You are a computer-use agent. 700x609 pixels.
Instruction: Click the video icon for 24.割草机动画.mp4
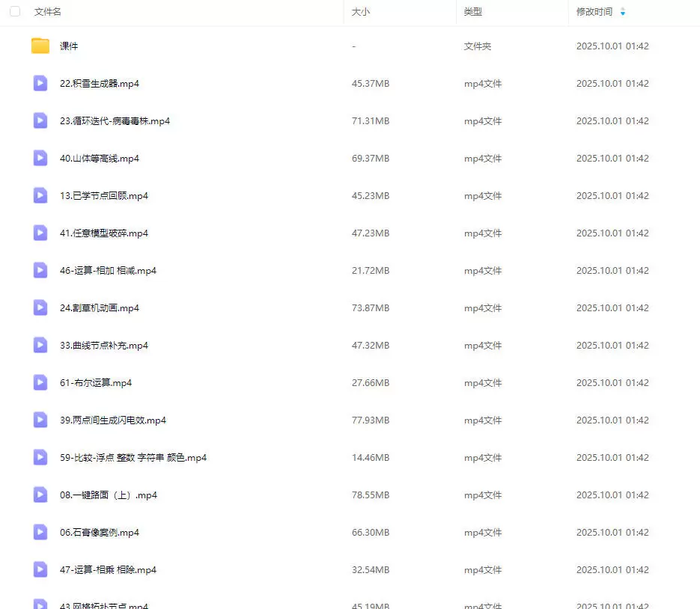pos(40,308)
